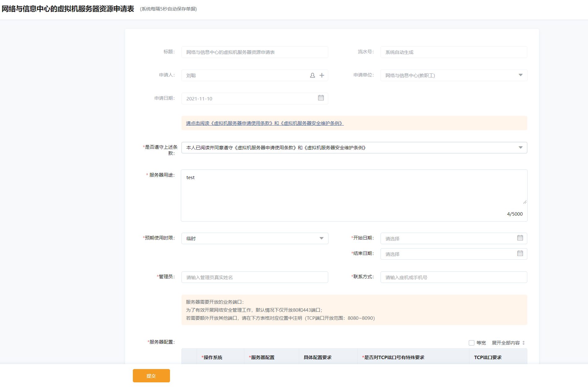This screenshot has height=387, width=588.
Task: Click the person icon in applicant field
Action: tap(312, 75)
